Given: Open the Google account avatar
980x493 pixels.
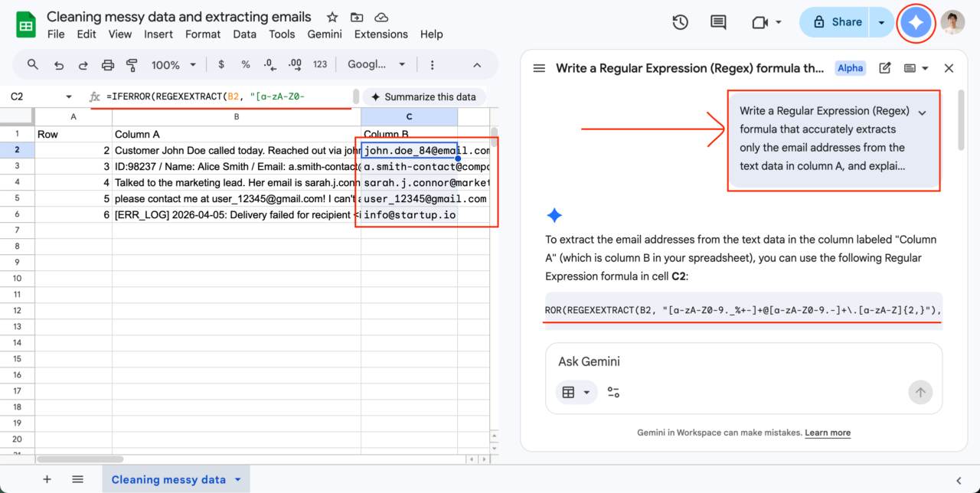Looking at the screenshot, I should (952, 23).
